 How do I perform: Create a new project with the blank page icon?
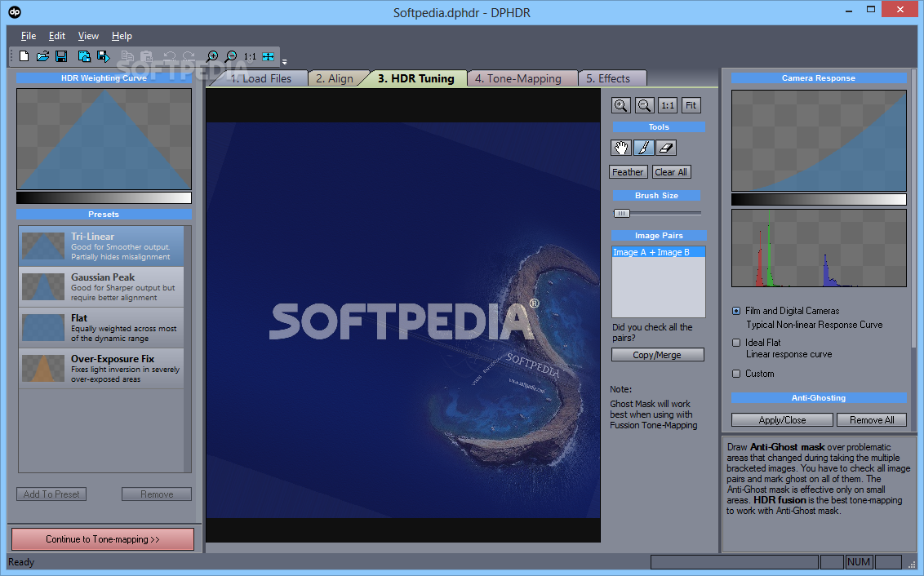[x=24, y=56]
